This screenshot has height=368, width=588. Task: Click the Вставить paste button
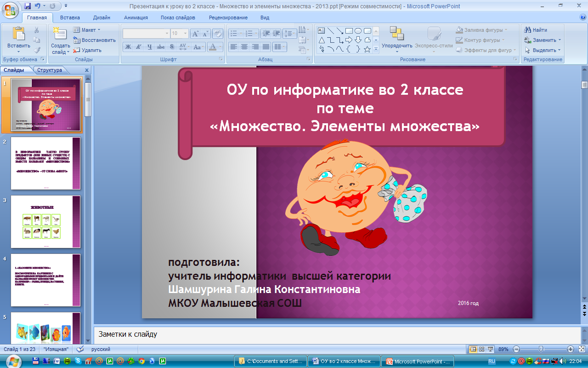[x=19, y=40]
